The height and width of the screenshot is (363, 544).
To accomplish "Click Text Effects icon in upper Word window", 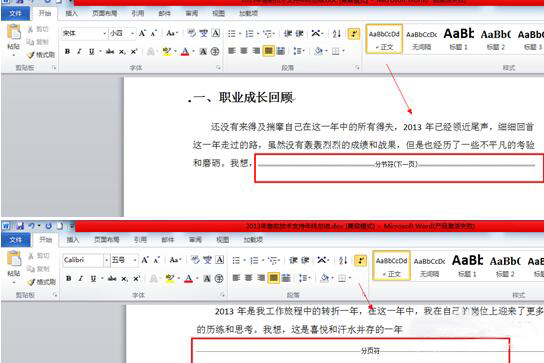I will [x=151, y=52].
